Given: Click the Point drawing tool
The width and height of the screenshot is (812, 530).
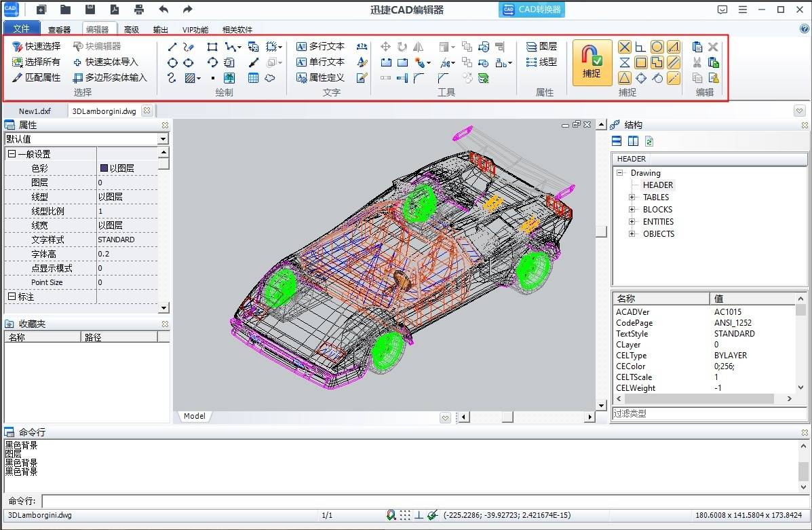Looking at the screenshot, I should 213,78.
